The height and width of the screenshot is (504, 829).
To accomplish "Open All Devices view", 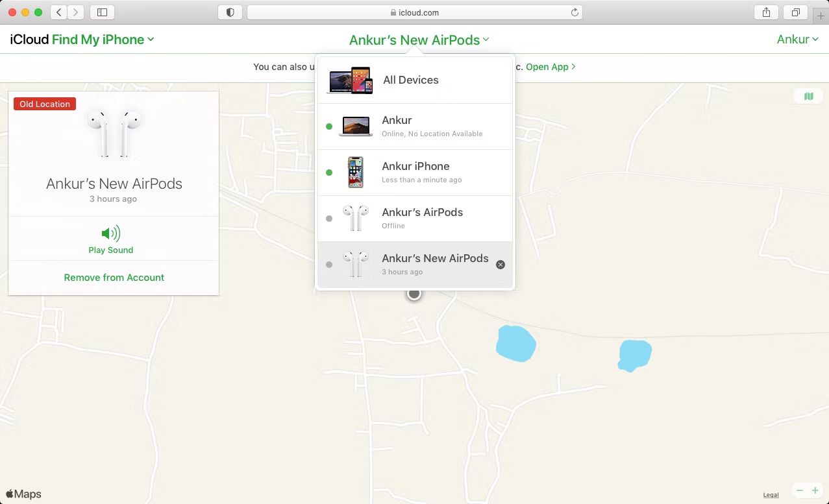I will pyautogui.click(x=411, y=80).
